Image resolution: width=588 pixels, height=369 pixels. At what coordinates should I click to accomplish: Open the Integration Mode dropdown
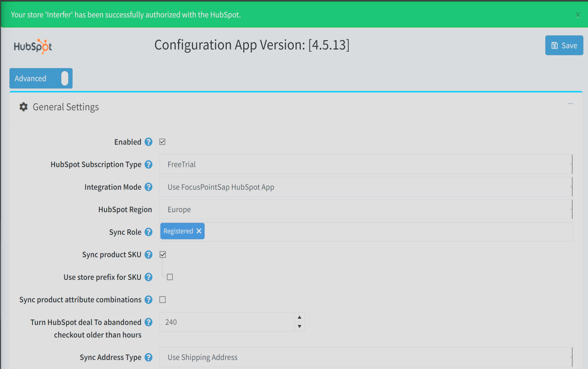366,187
